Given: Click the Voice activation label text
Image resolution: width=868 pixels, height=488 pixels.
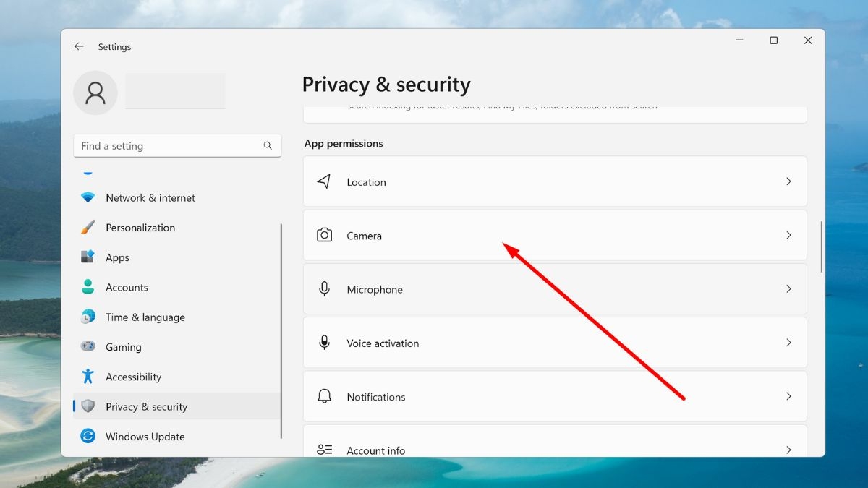Looking at the screenshot, I should 383,343.
